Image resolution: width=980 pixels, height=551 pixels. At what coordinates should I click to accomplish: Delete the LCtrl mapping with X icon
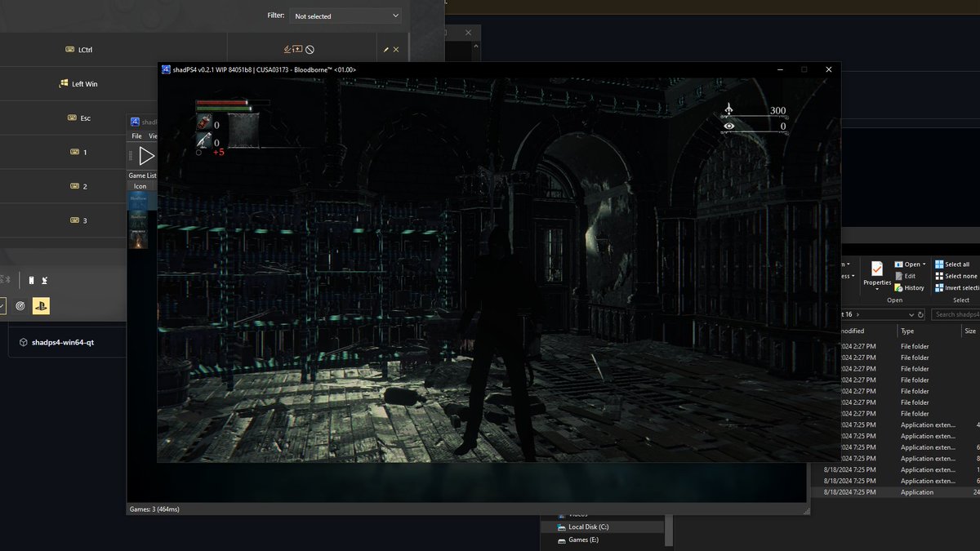(x=397, y=50)
